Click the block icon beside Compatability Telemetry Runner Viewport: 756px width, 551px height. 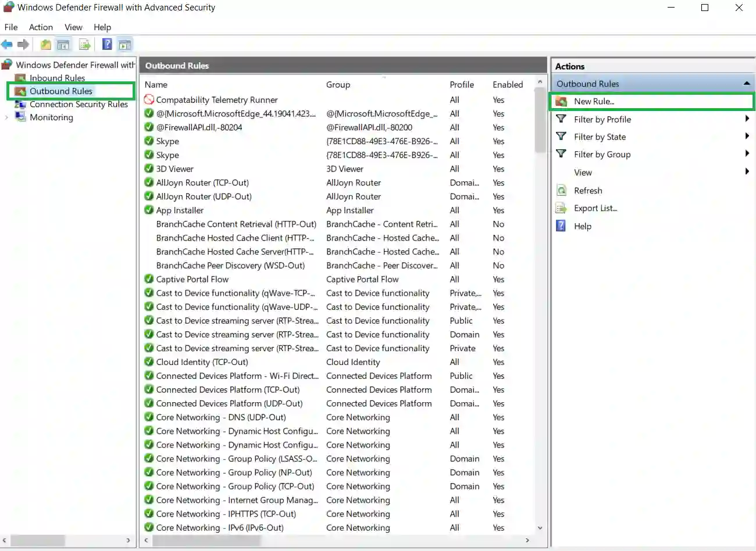point(149,100)
